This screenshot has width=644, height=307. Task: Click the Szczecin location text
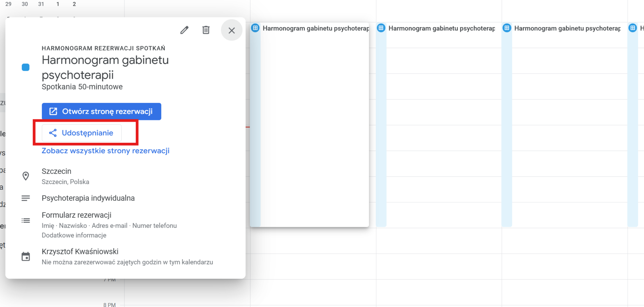click(56, 171)
